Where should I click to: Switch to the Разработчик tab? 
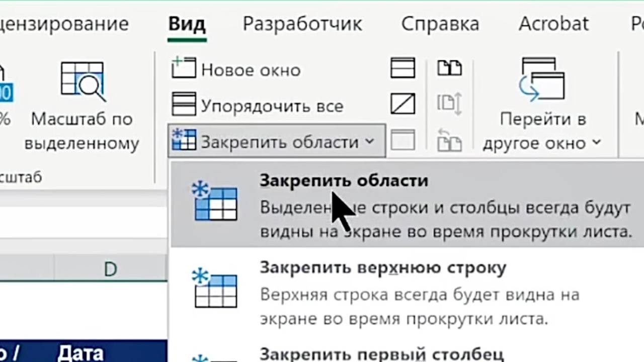(302, 24)
